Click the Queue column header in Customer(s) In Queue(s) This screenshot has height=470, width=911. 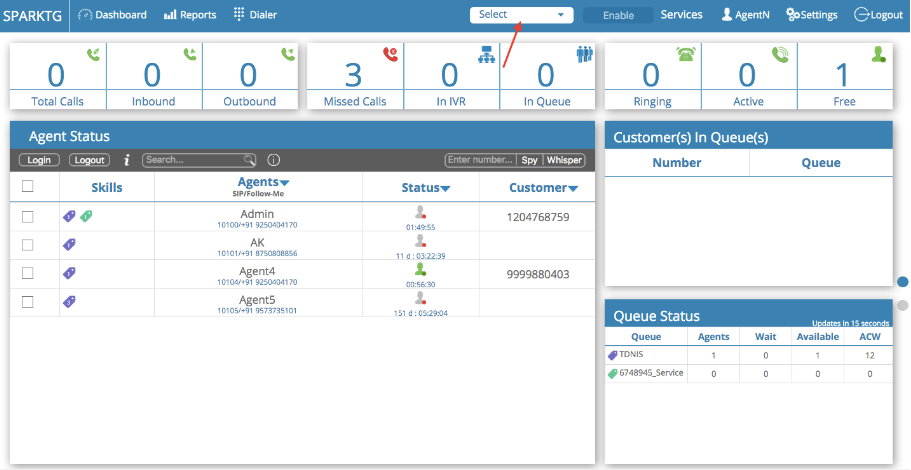coord(821,163)
